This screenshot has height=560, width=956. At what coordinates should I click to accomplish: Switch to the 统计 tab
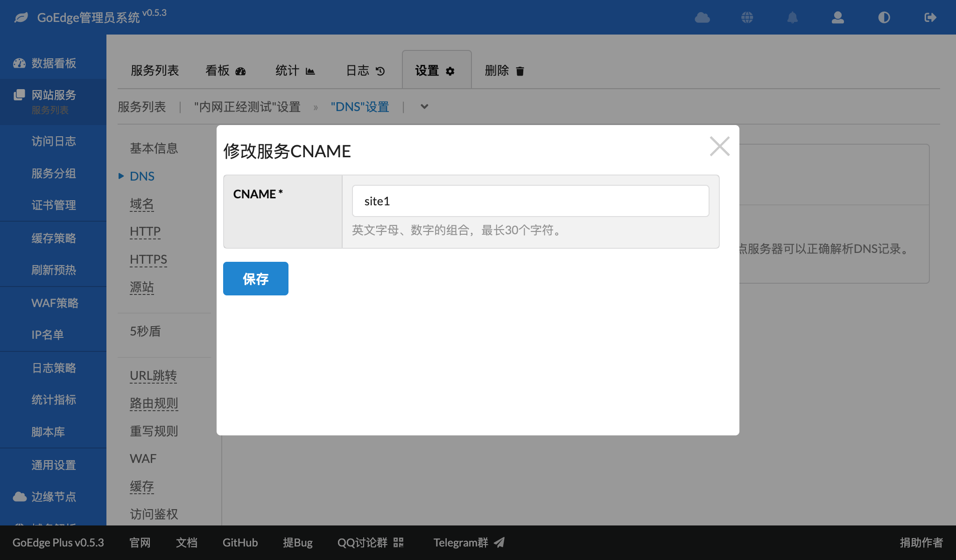click(x=295, y=70)
